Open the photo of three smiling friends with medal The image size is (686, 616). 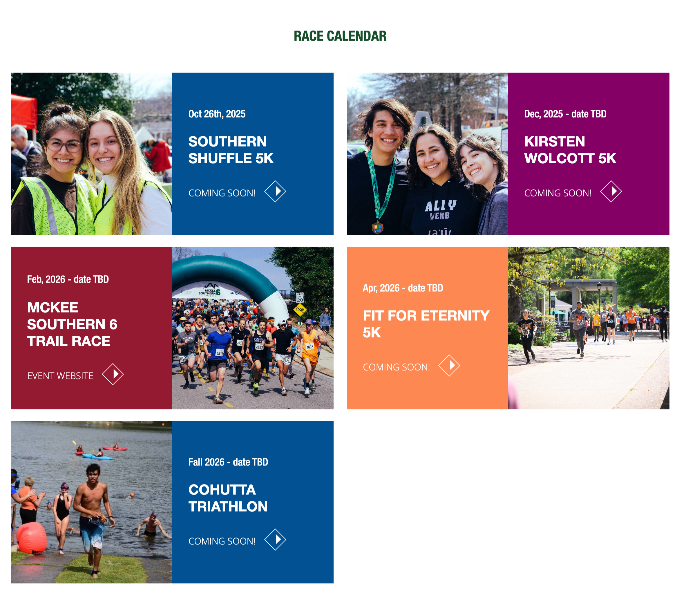[x=427, y=154]
